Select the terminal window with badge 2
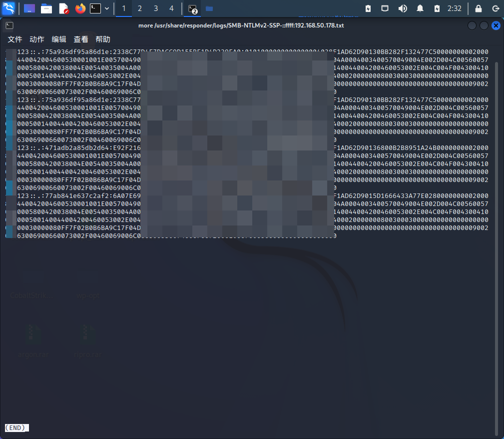Viewport: 504px width, 439px height. click(x=192, y=8)
